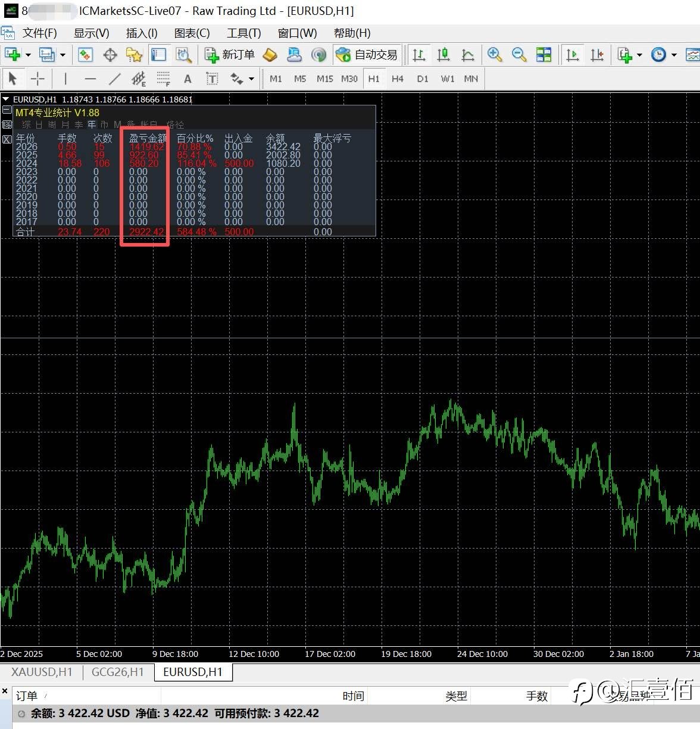Open the Strategy Tester magnifier icon
The height and width of the screenshot is (729, 700).
[x=183, y=55]
